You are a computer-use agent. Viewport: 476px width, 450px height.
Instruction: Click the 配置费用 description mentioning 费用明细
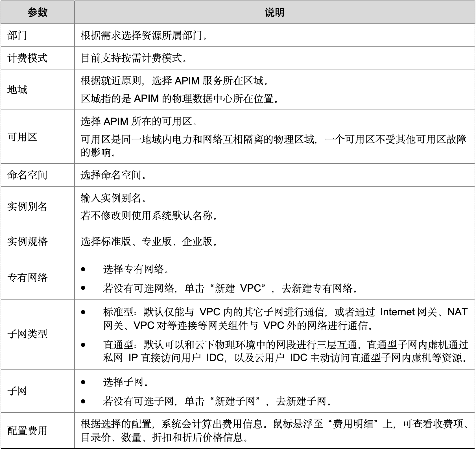(275, 431)
